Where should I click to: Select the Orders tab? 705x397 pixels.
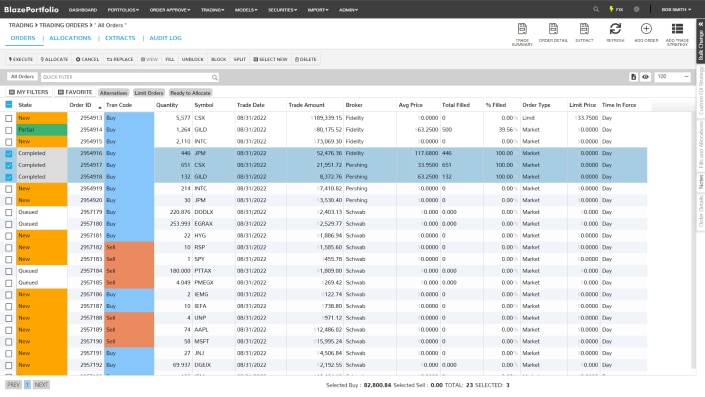click(22, 38)
